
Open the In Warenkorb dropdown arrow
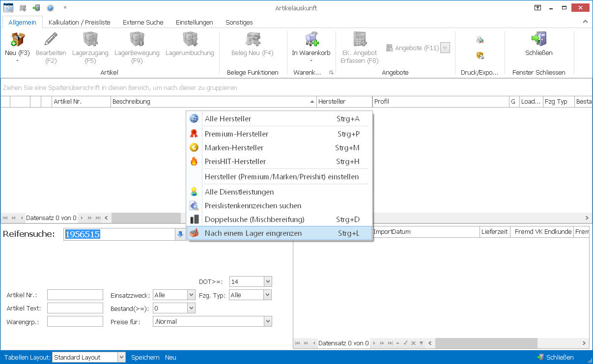tap(311, 60)
